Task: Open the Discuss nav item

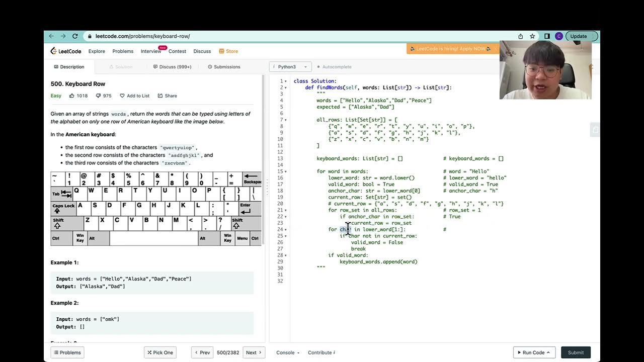Action: click(x=202, y=51)
